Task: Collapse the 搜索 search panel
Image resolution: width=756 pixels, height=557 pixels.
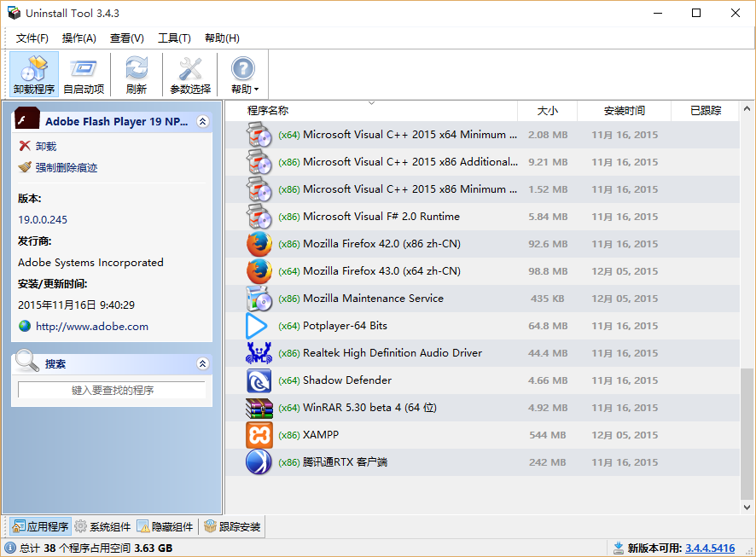Action: 202,364
